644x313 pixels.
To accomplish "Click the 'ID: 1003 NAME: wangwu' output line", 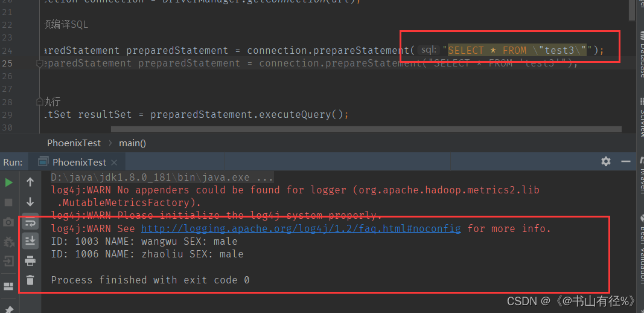I will 144,242.
